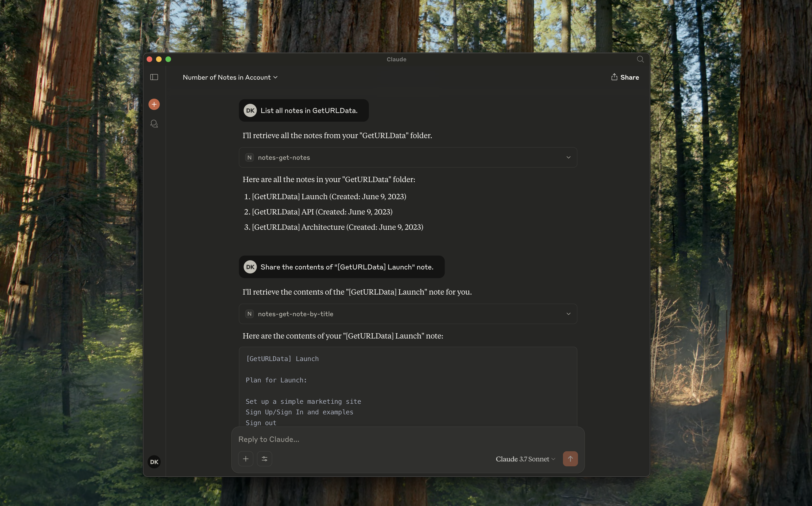This screenshot has width=812, height=506.
Task: Open the conversation title dropdown
Action: (230, 77)
